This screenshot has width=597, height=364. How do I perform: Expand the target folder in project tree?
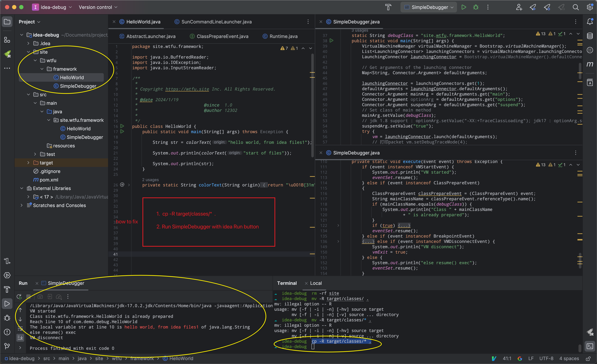(x=28, y=163)
